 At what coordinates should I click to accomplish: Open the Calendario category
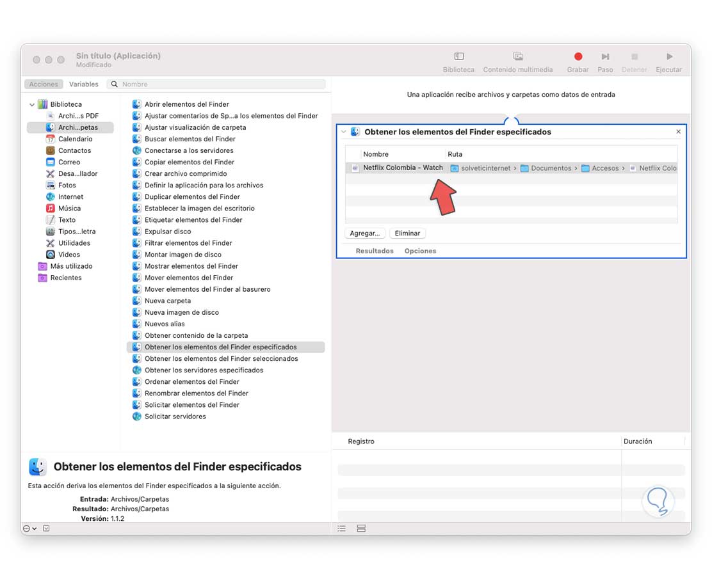click(70, 139)
